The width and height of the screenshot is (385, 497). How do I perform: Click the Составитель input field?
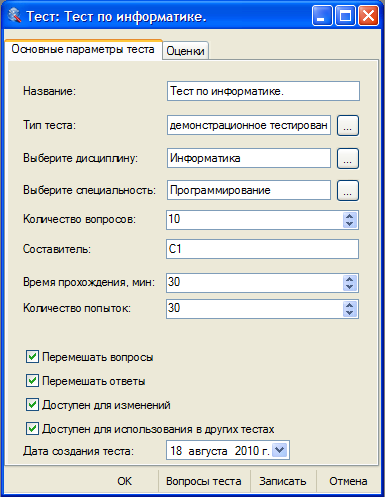click(262, 249)
